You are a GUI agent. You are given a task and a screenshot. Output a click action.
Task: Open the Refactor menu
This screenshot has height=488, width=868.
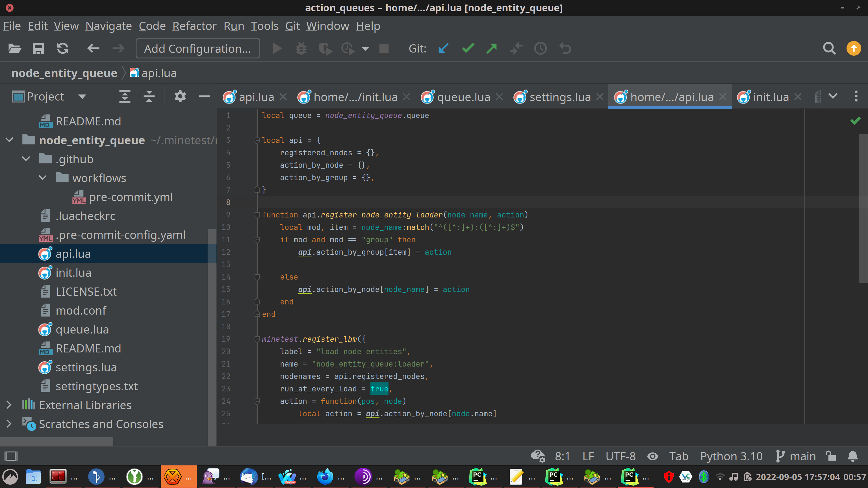194,26
